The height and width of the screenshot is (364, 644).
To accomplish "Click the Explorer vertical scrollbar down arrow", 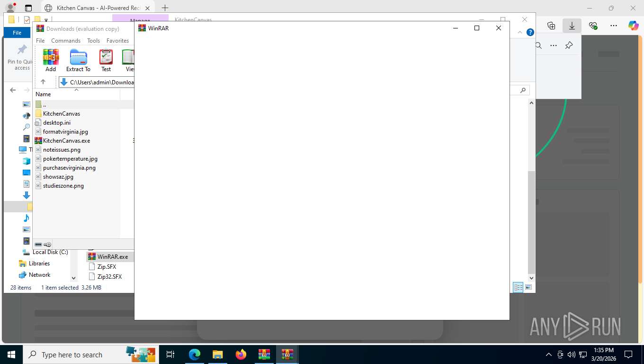I will (x=531, y=278).
